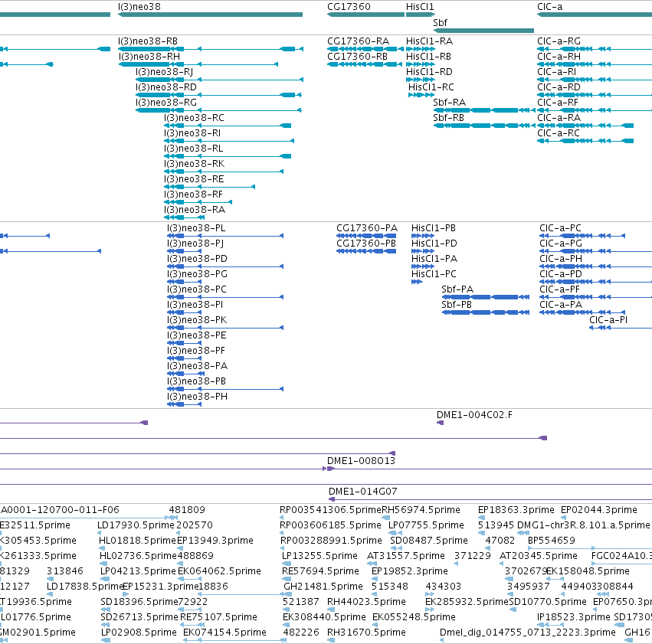Click transcript HisCl1-RA label
652x644 pixels.
(430, 41)
